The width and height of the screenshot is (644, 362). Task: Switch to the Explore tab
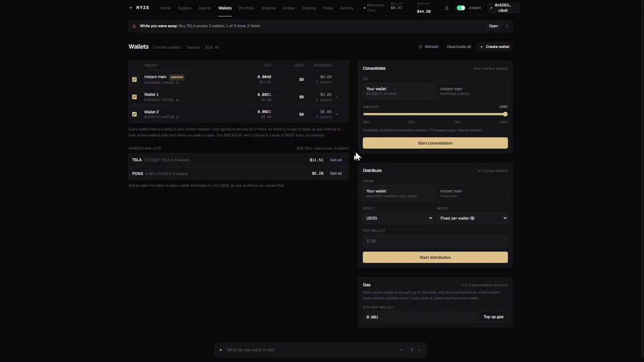[185, 8]
